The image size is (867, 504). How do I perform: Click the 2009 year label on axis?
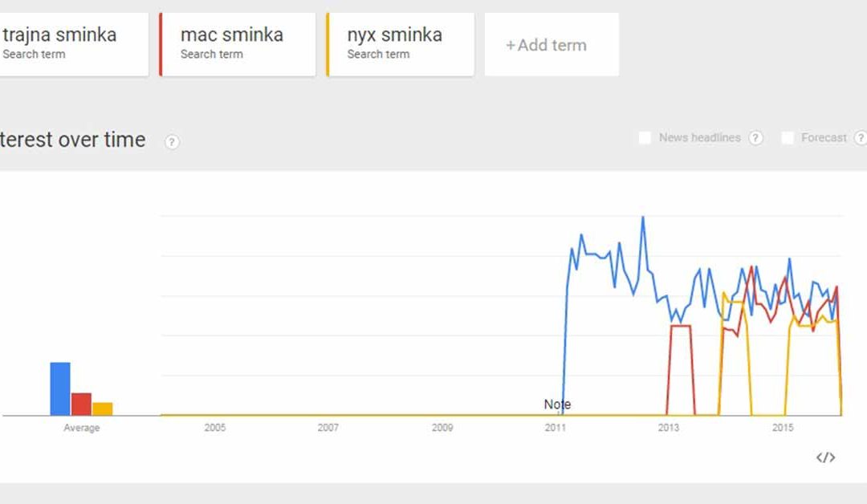(442, 428)
